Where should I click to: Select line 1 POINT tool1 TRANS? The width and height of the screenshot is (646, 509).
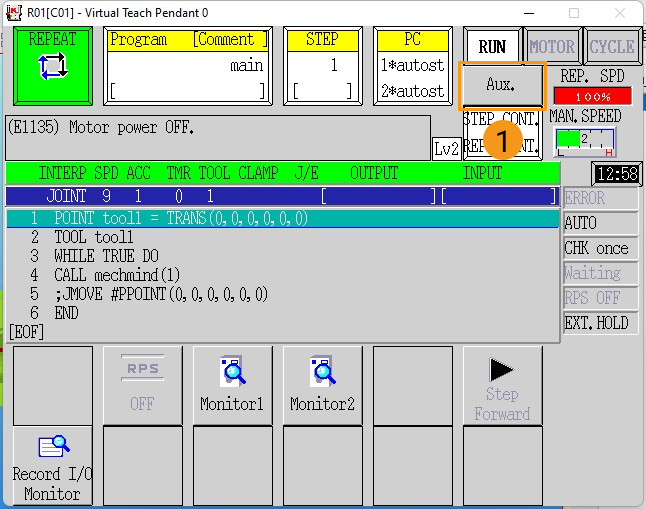coord(283,218)
